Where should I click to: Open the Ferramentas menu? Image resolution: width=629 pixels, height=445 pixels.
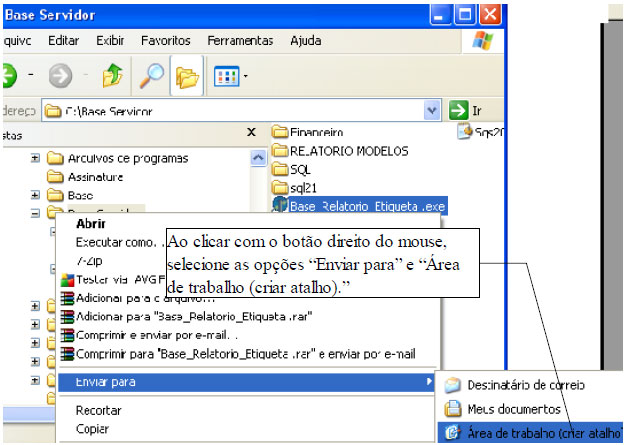tap(240, 41)
